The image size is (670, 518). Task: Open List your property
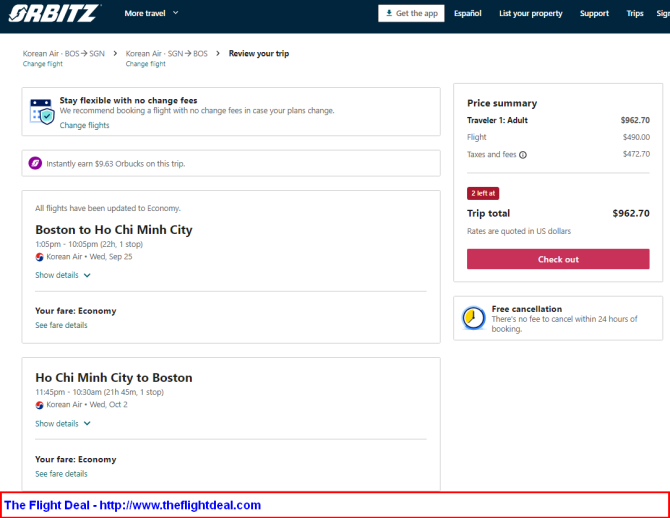(531, 13)
